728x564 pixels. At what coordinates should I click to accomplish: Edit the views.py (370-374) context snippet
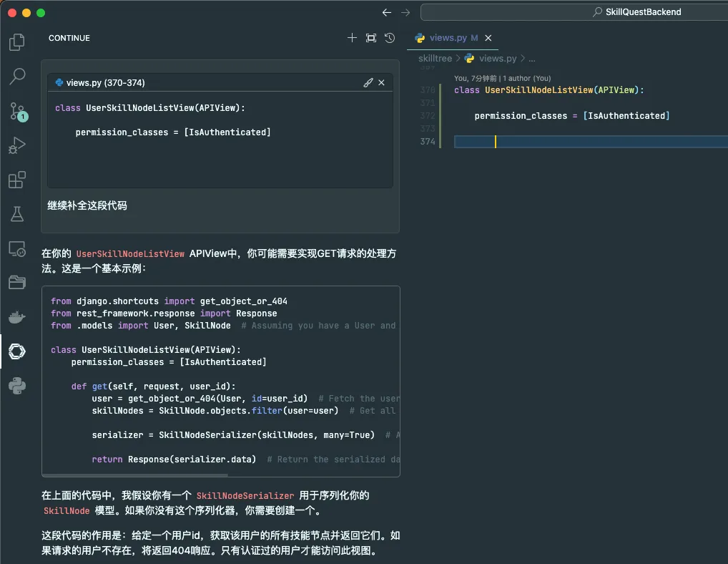point(368,83)
